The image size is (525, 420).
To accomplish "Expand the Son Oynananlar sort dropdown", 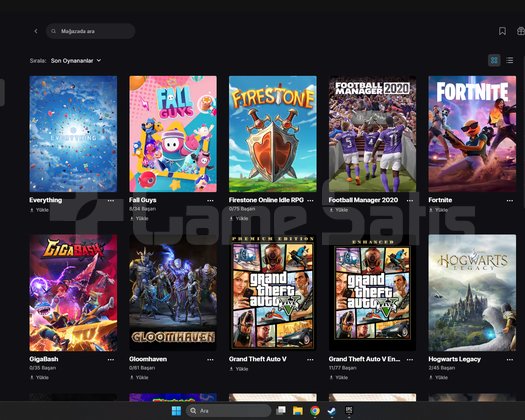I will click(76, 61).
